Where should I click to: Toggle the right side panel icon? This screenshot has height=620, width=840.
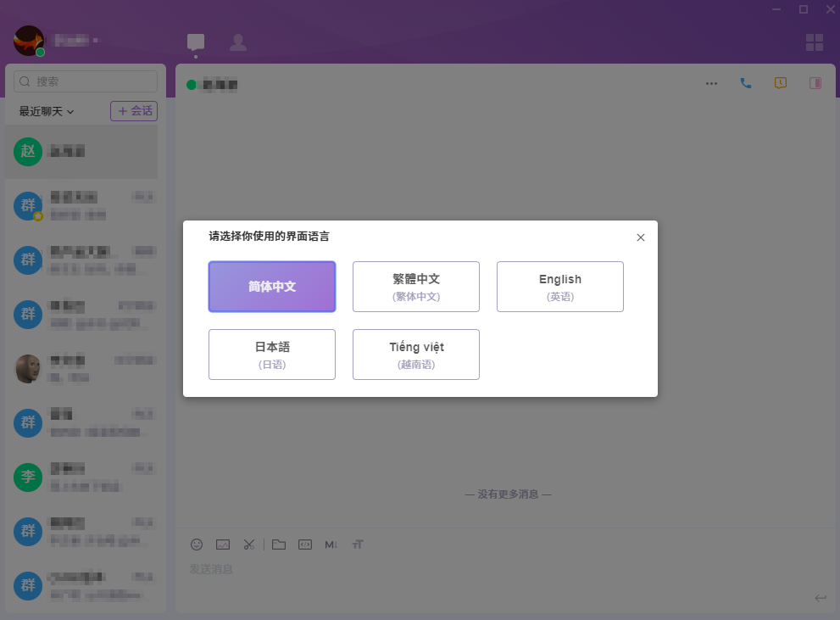coord(815,83)
